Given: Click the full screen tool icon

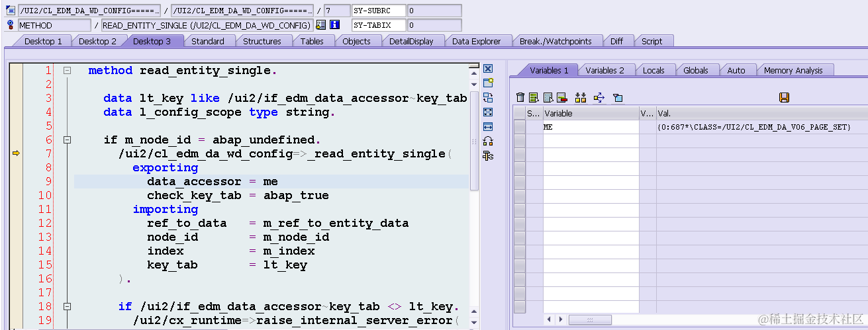Looking at the screenshot, I should coord(488,112).
